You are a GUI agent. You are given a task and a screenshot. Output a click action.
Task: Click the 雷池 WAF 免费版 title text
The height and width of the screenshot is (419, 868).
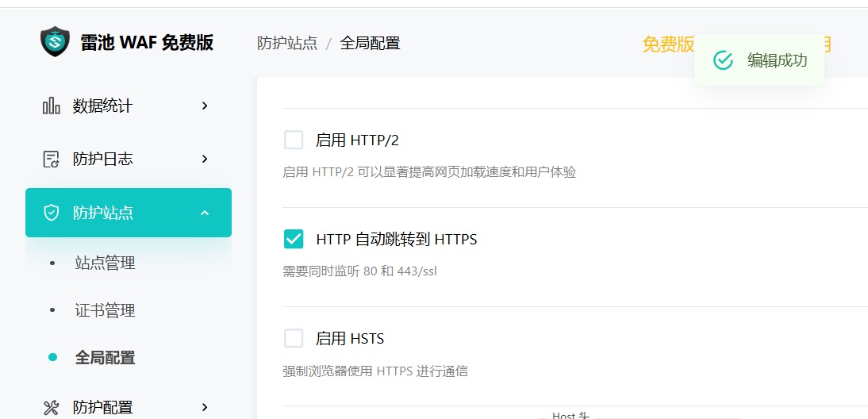click(147, 43)
